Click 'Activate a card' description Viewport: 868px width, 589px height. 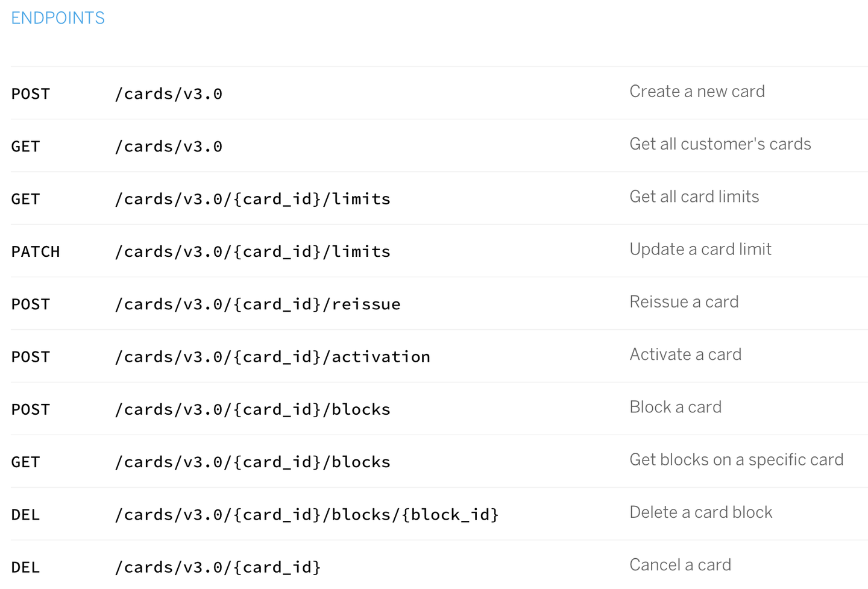coord(685,354)
